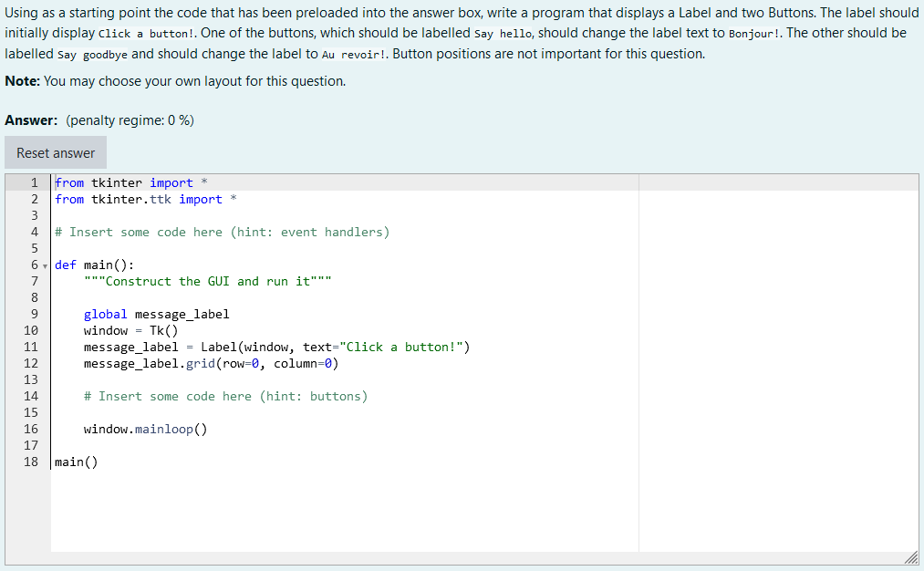Click the Reset answer button
This screenshot has width=924, height=571.
(55, 152)
